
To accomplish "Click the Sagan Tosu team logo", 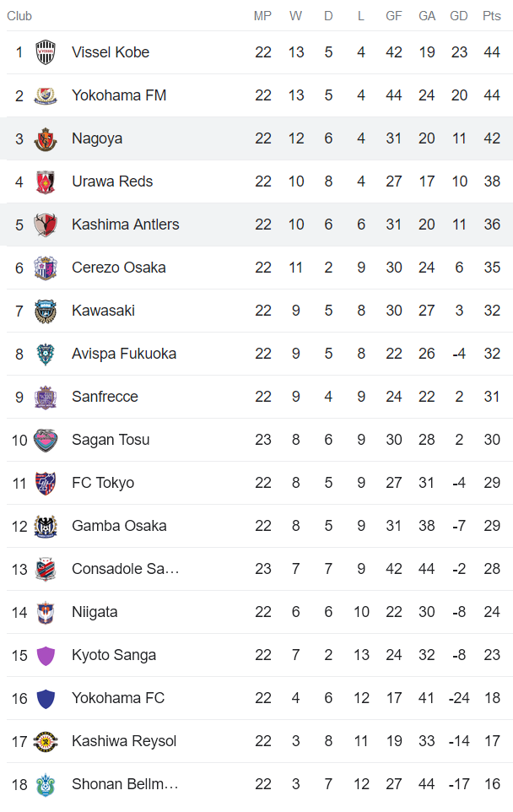I will (44, 440).
